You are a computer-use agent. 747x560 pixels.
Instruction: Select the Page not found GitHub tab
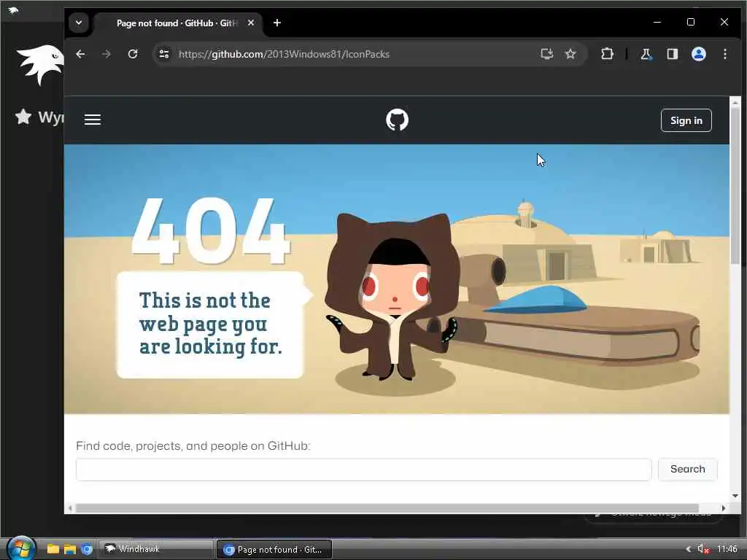tap(177, 23)
